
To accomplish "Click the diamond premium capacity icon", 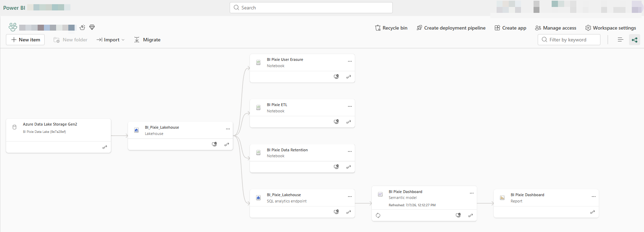I will 92,27.
